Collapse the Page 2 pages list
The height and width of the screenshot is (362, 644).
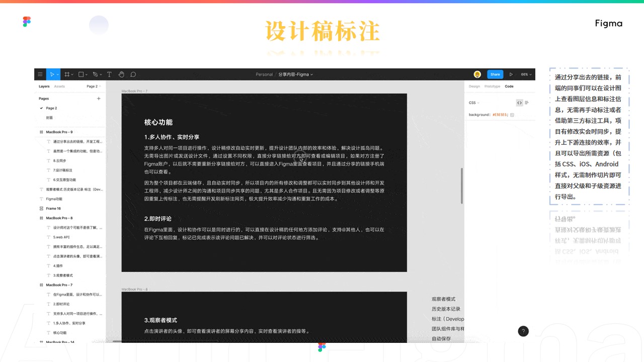(x=94, y=86)
